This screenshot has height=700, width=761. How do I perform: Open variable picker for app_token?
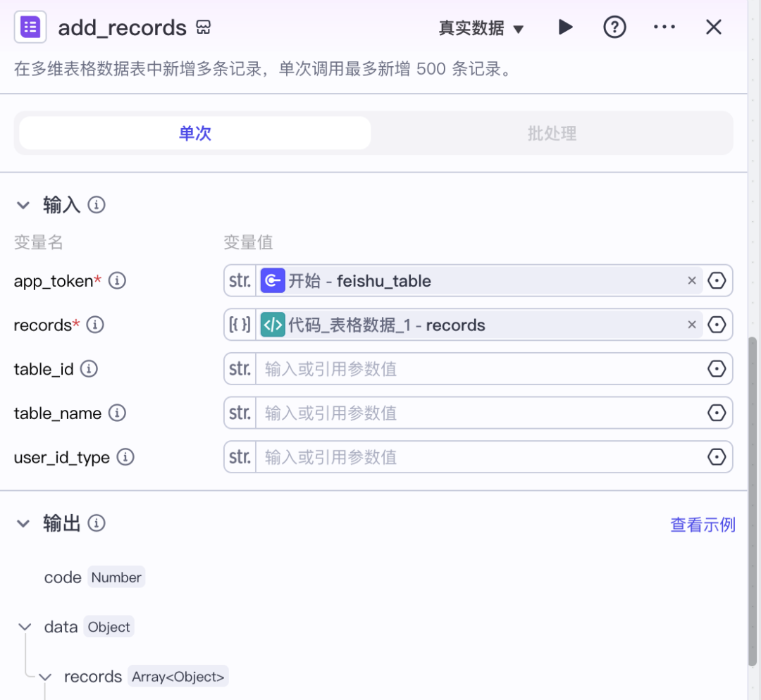coord(717,280)
